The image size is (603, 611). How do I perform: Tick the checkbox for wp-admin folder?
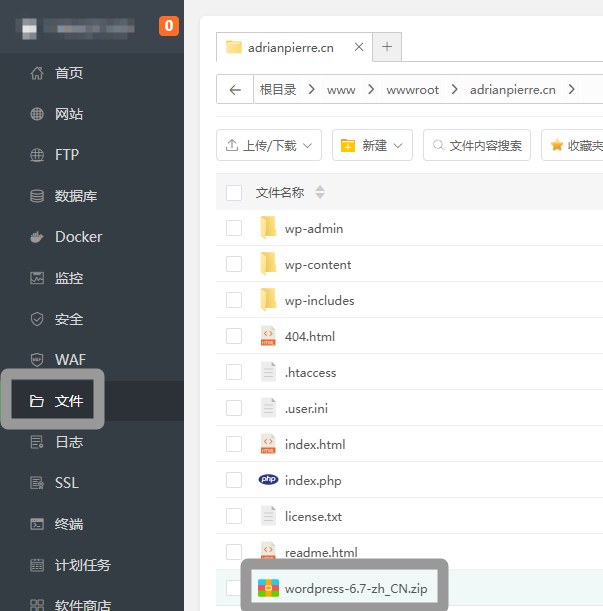tap(234, 228)
